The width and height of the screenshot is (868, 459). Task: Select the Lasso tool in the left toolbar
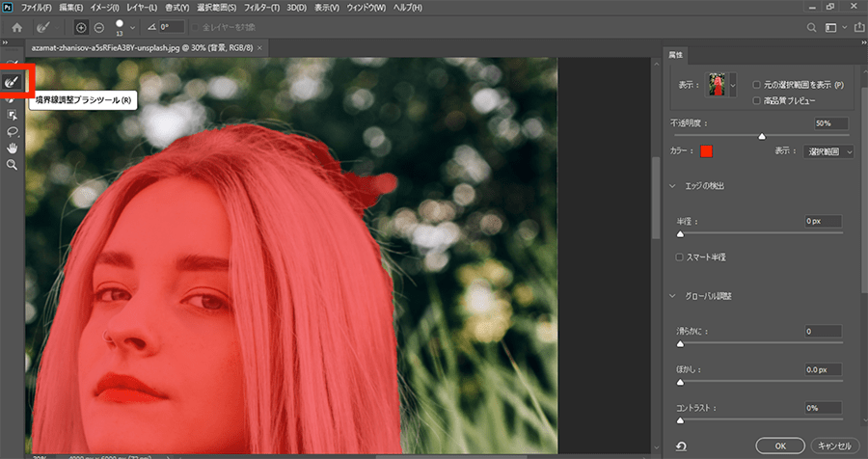(14, 131)
